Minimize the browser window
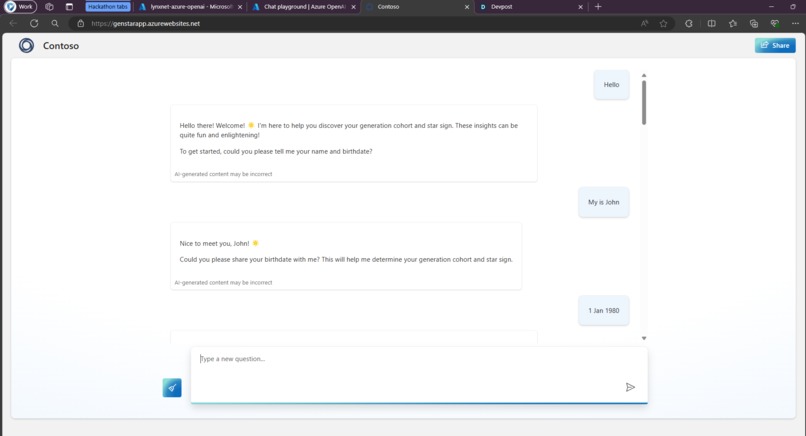Viewport: 806px width, 436px height. pos(771,7)
